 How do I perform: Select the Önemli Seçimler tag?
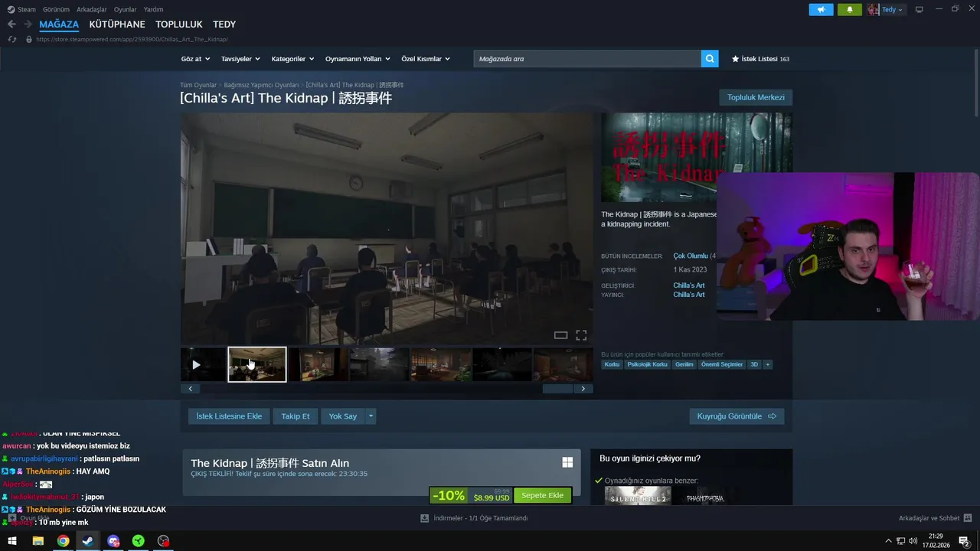point(722,364)
